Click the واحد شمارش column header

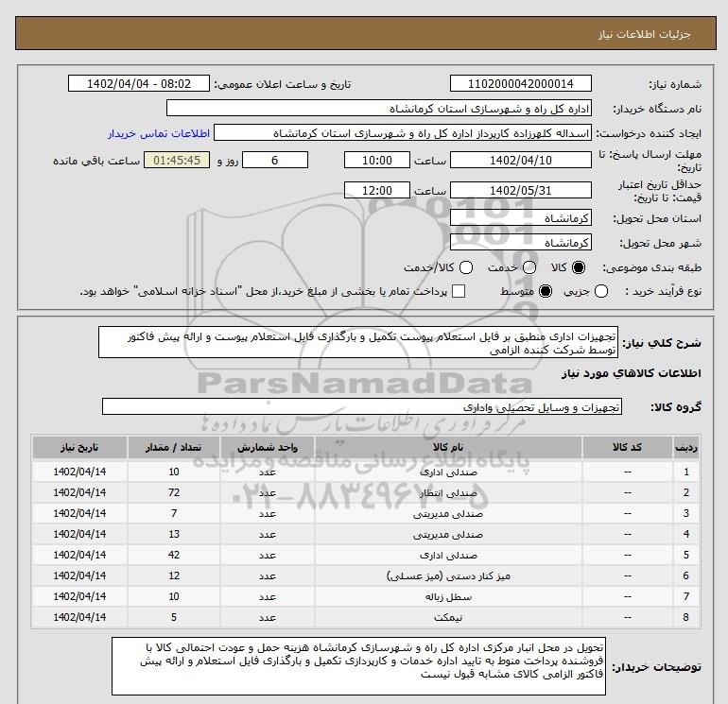pyautogui.click(x=268, y=447)
